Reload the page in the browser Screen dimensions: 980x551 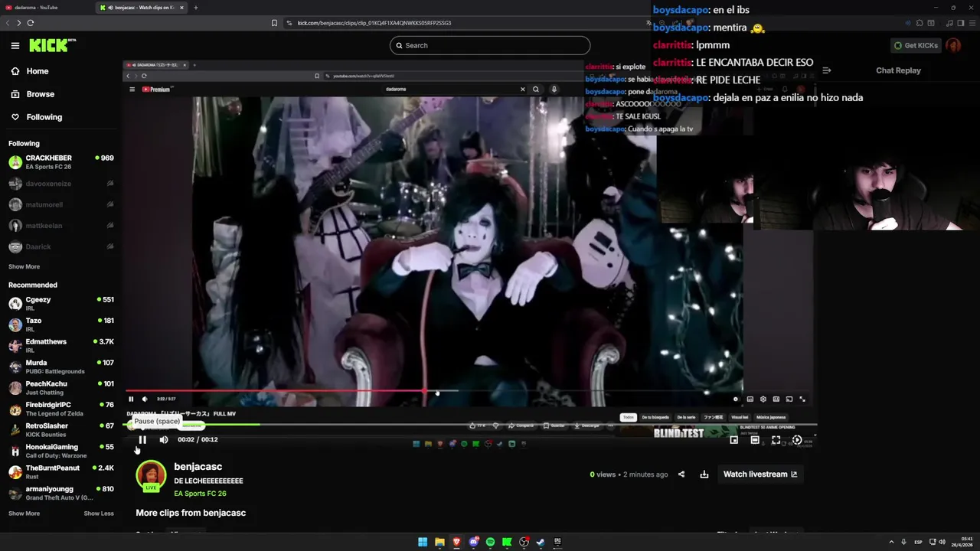[31, 23]
